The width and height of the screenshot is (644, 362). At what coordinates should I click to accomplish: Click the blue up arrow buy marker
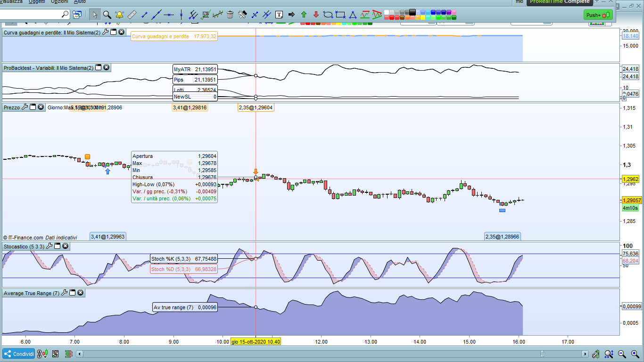[107, 171]
